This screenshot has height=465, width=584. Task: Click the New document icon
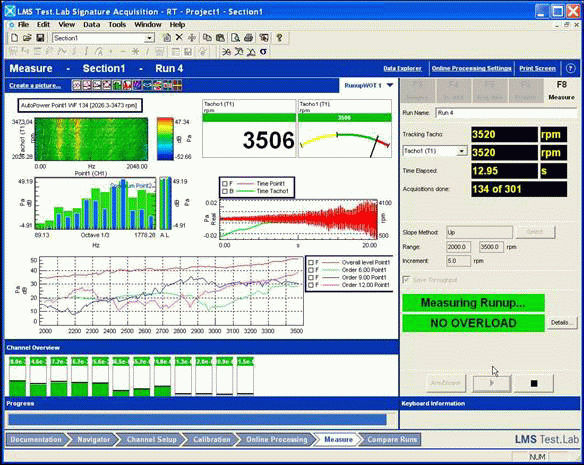(14, 38)
